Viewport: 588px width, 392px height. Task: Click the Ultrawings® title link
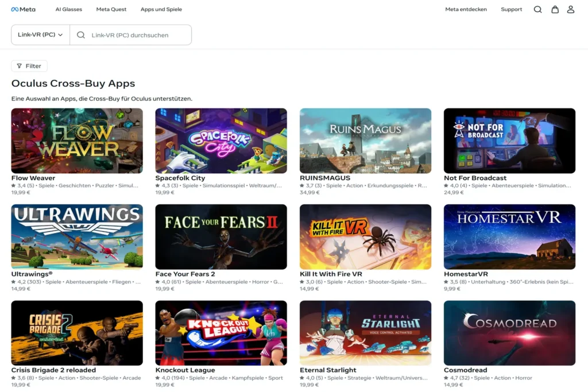[x=32, y=274]
